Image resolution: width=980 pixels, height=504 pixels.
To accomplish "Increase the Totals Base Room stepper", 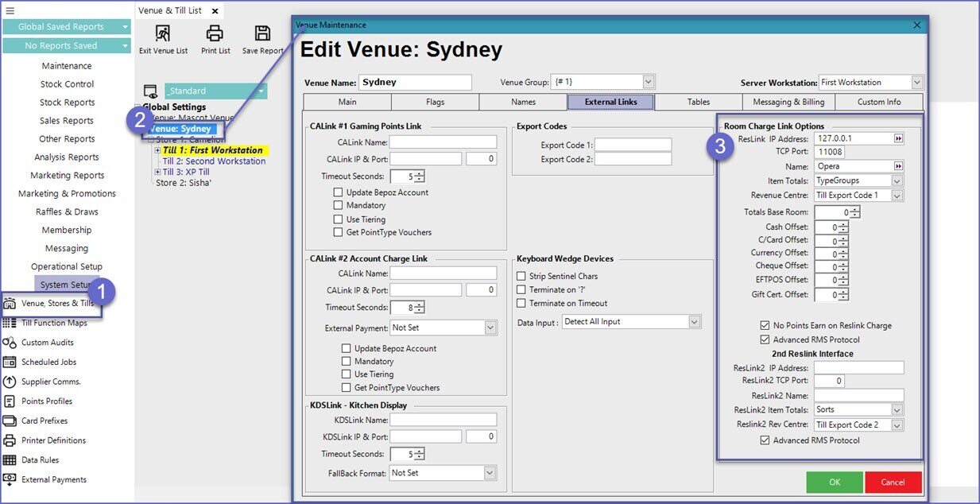I will point(855,209).
